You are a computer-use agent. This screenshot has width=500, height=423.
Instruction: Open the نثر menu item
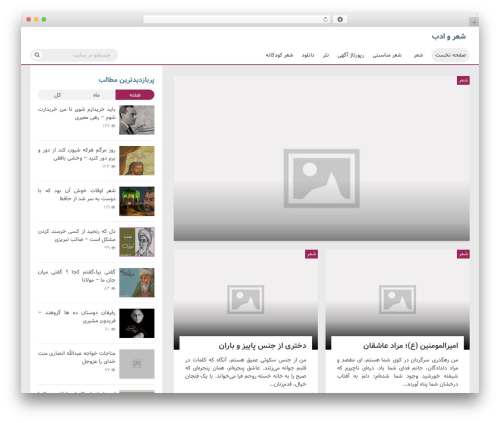(x=326, y=55)
